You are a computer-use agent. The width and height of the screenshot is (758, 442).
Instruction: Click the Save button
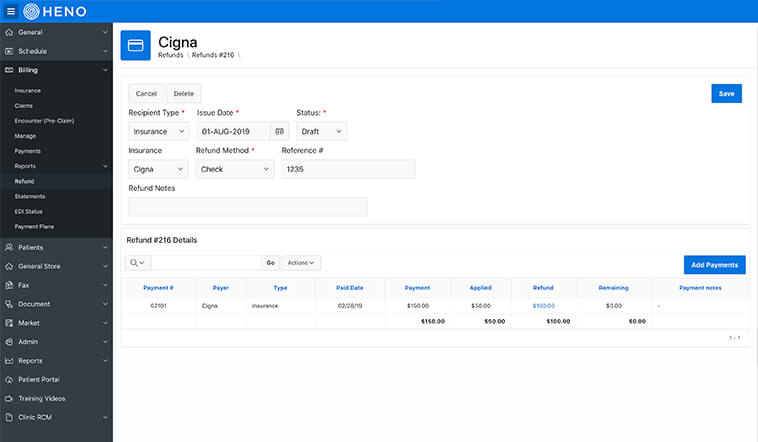[x=726, y=94]
